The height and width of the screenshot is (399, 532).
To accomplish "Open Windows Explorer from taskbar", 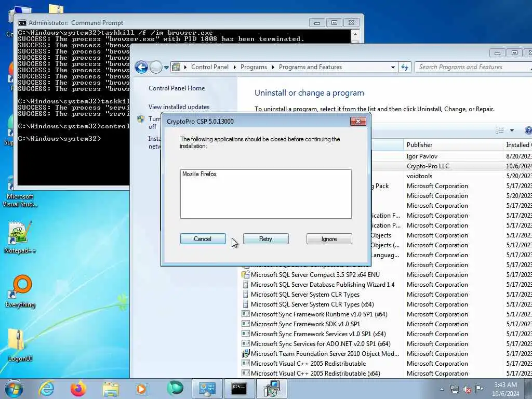I will pos(110,389).
